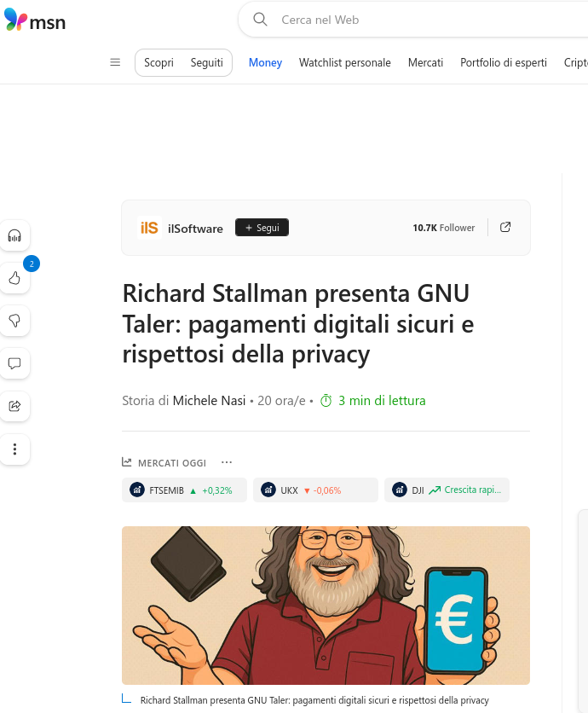588x713 pixels.
Task: Follow ilSoftware with the Segui button
Action: point(262,227)
